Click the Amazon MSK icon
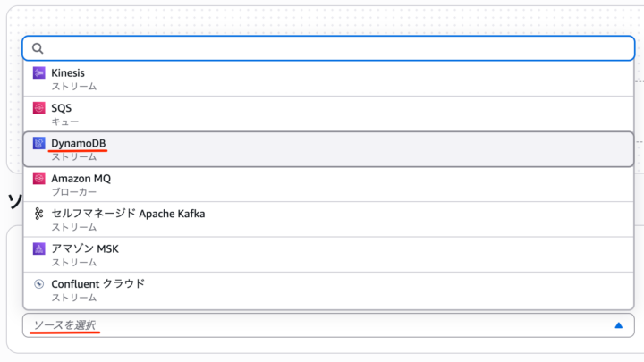This screenshot has width=644, height=362. [38, 248]
